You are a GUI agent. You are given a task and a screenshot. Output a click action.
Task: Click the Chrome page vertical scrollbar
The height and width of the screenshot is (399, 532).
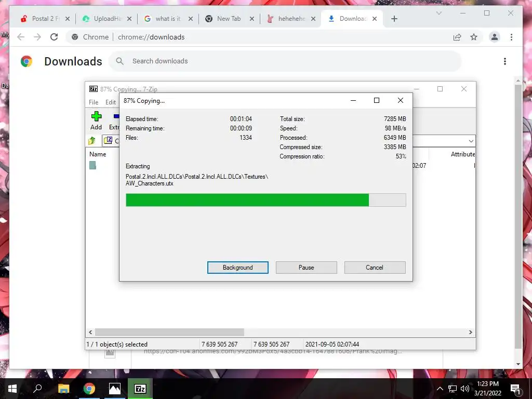point(518,217)
